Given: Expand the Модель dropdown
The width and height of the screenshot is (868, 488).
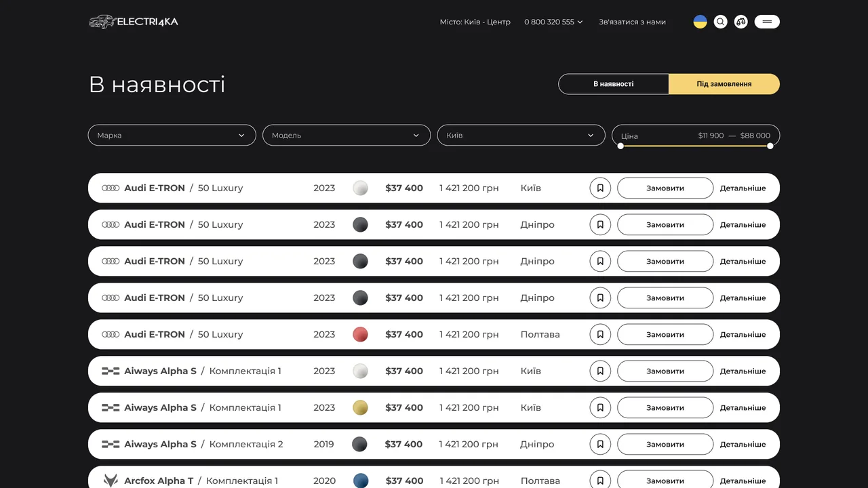Looking at the screenshot, I should pos(347,135).
